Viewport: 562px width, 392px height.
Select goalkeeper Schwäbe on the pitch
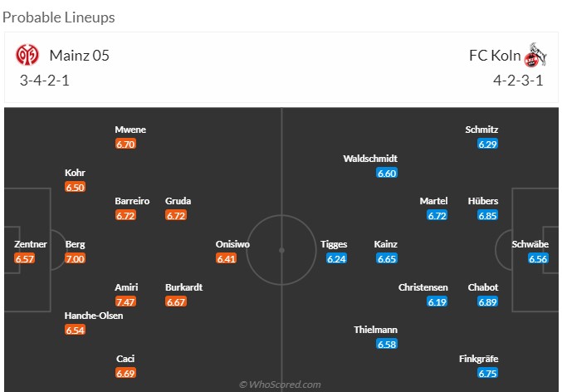click(530, 244)
